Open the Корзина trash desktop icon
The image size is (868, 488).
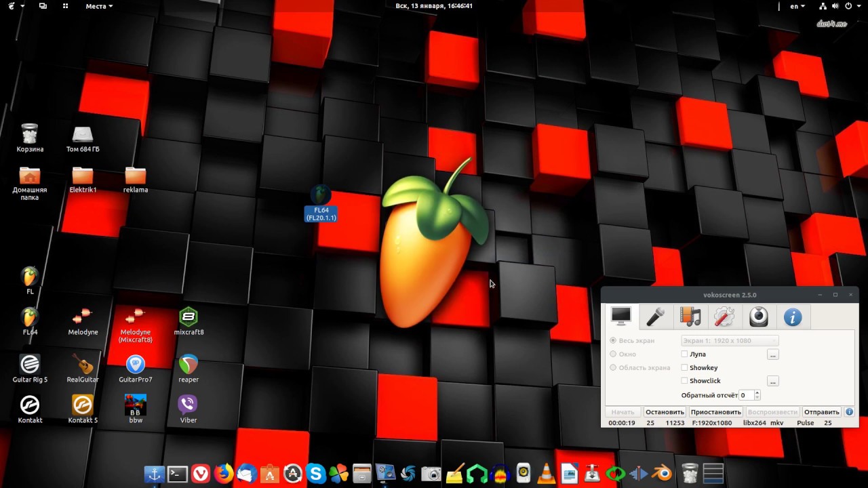[x=30, y=138]
